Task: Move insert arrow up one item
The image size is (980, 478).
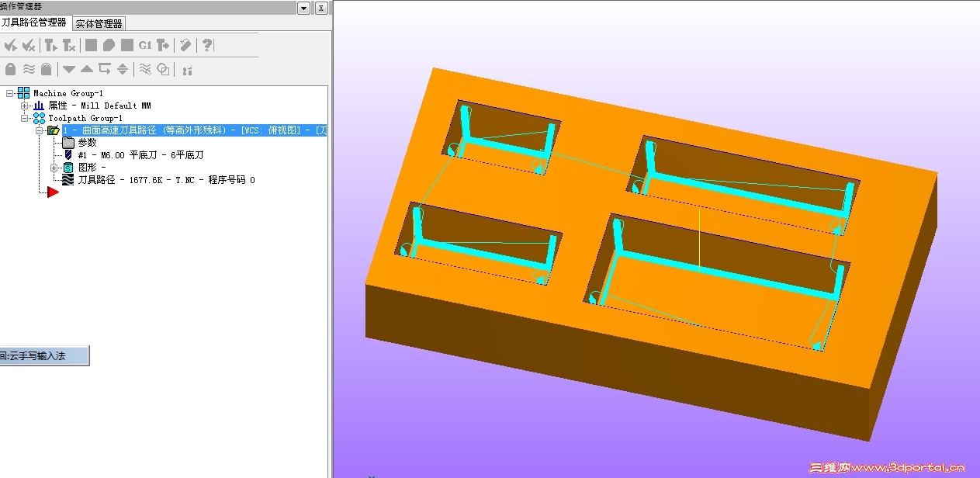Action: pos(87,69)
